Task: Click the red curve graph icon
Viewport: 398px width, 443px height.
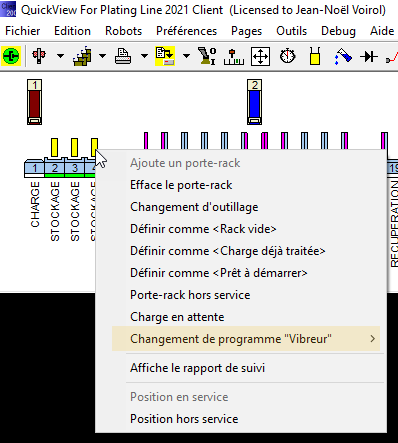Action: 392,56
